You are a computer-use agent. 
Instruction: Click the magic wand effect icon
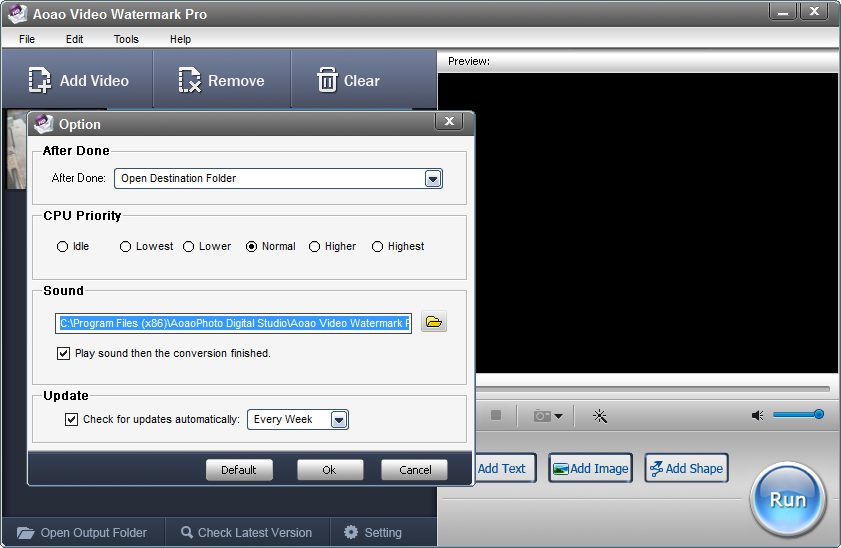(x=600, y=416)
